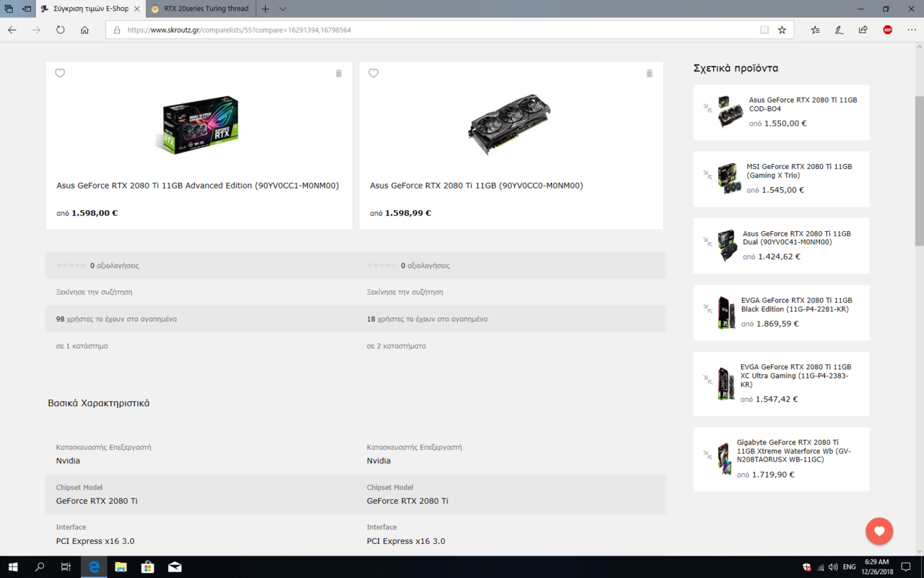Open Asus GeForce RTX 2080 Ti Dual link
The width and height of the screenshot is (924, 578).
click(797, 238)
